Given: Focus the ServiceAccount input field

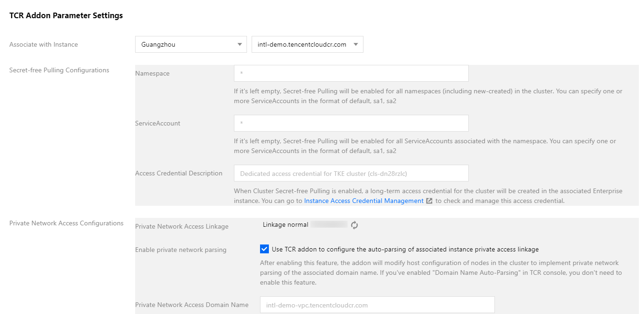Looking at the screenshot, I should click(x=351, y=123).
